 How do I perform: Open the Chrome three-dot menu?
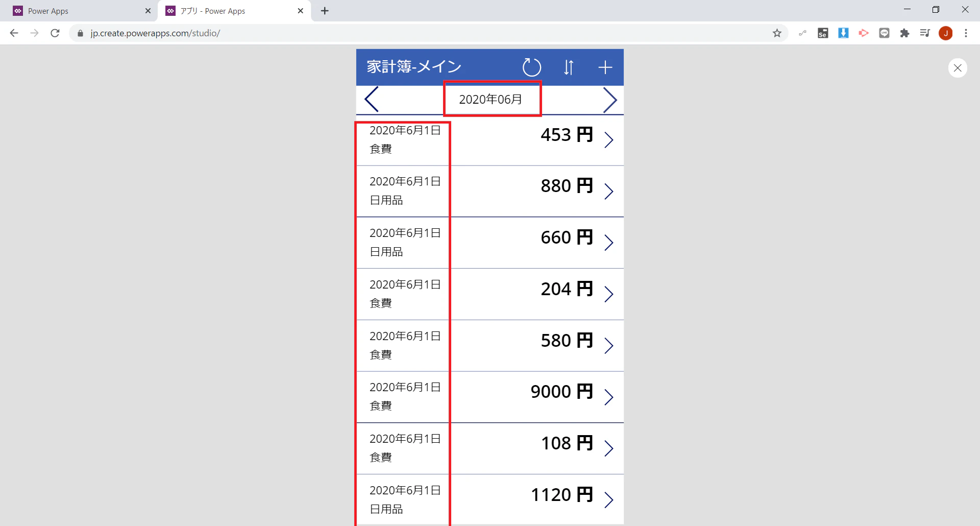[966, 33]
